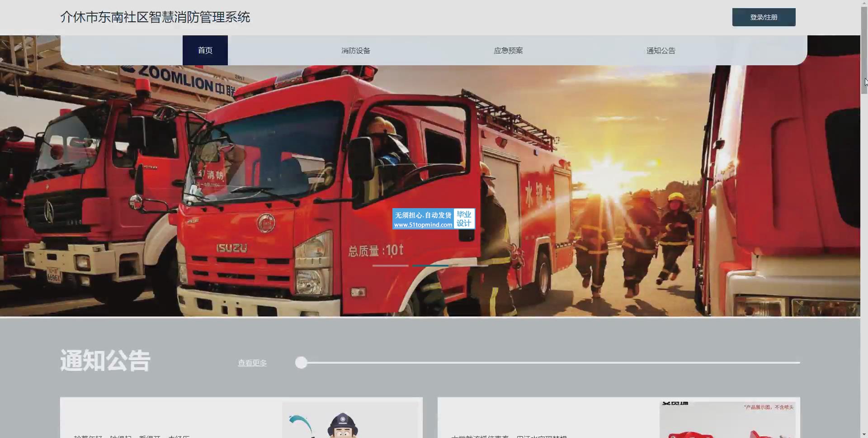Go to the 应急预案 tab

point(508,51)
